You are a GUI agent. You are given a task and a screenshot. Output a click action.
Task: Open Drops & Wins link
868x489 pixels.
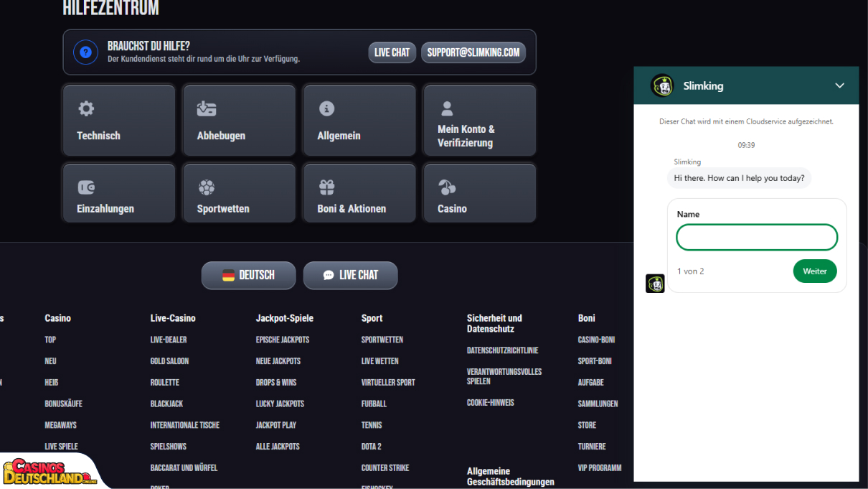click(x=276, y=383)
